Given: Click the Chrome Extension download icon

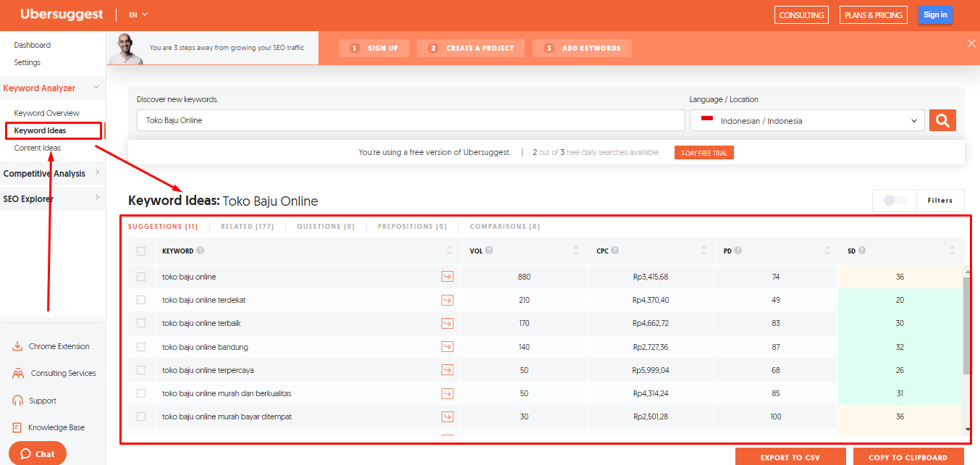Looking at the screenshot, I should pyautogui.click(x=17, y=346).
